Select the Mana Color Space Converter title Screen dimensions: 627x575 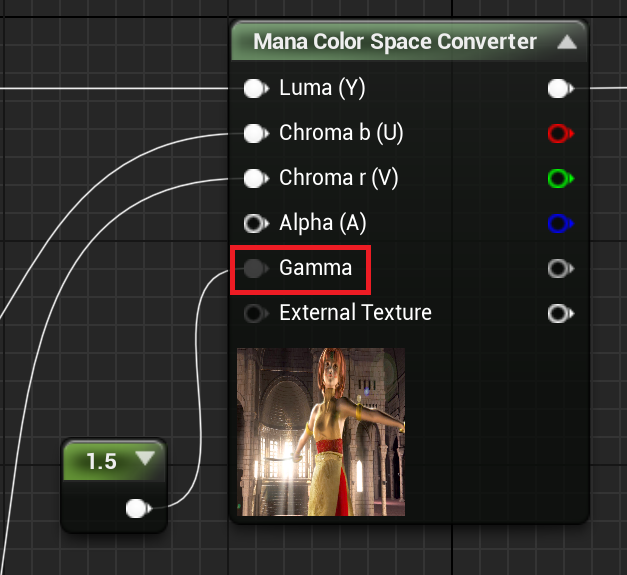(395, 42)
